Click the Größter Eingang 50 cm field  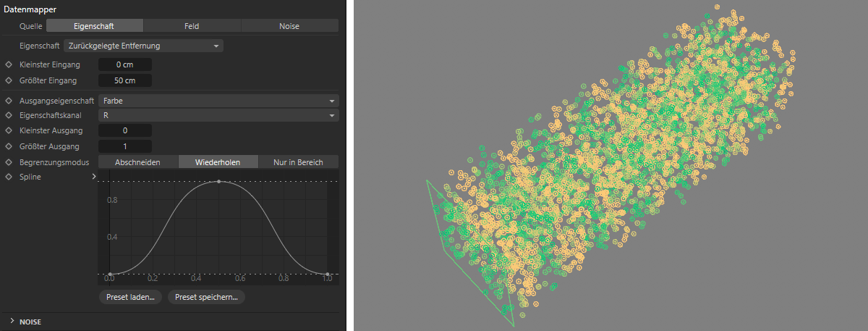click(124, 80)
